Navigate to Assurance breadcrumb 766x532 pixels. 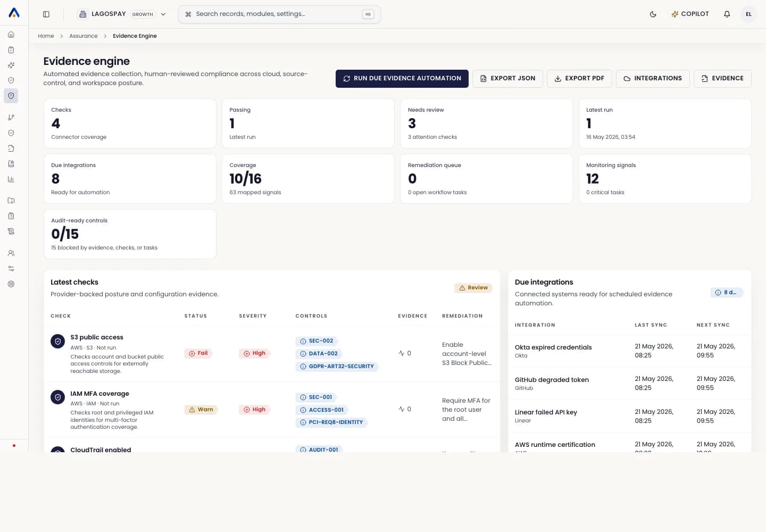tap(84, 36)
